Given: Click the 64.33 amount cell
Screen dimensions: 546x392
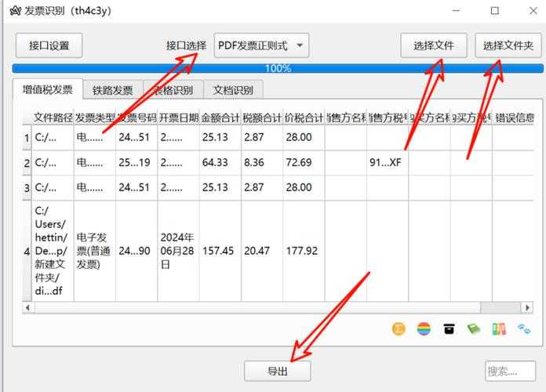Looking at the screenshot, I should coord(220,162).
